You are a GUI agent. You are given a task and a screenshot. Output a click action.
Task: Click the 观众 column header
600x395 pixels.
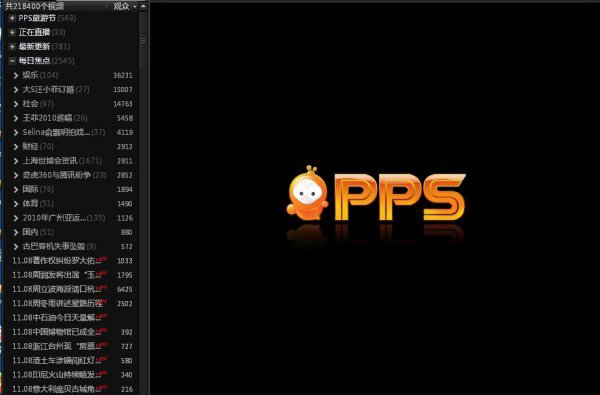click(x=121, y=6)
